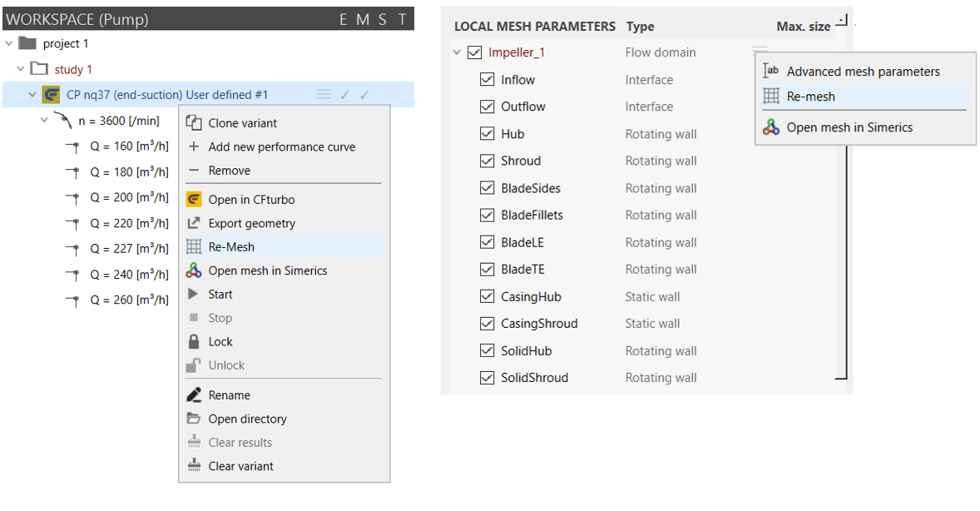Click the Clone variant icon

(194, 122)
